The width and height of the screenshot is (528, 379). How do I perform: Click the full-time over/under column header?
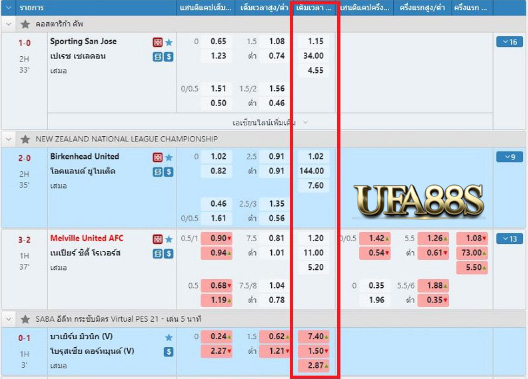click(264, 7)
